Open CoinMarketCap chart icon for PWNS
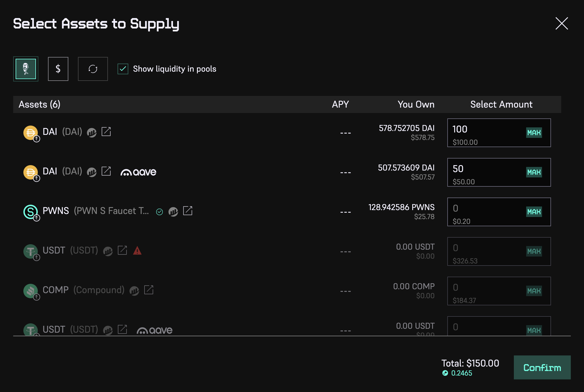 (173, 212)
